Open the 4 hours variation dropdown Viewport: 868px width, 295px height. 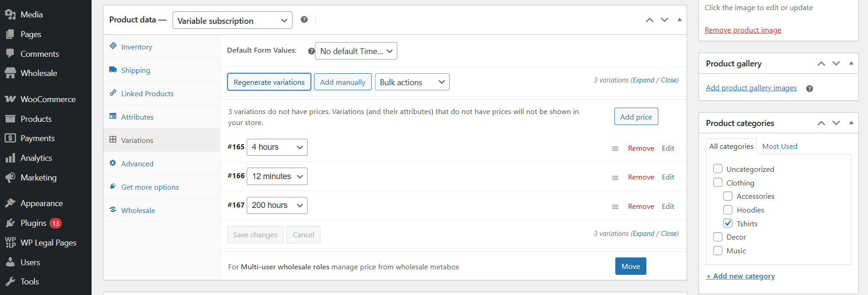coord(277,147)
